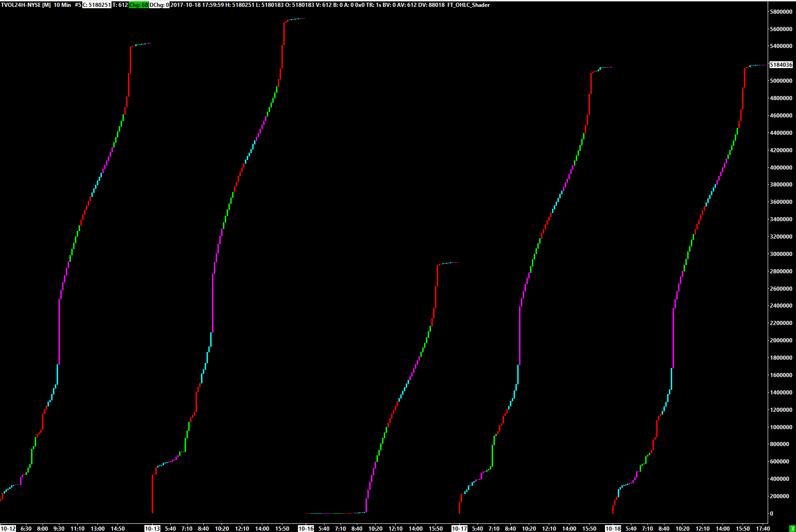
Task: Click the 3600000 scale label
Action: (x=781, y=202)
